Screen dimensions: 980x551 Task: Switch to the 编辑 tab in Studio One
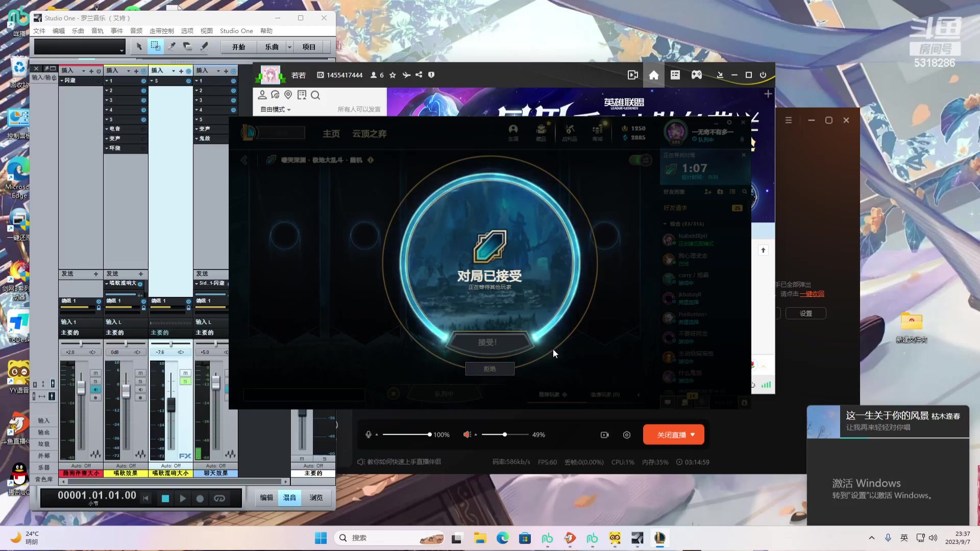[266, 498]
